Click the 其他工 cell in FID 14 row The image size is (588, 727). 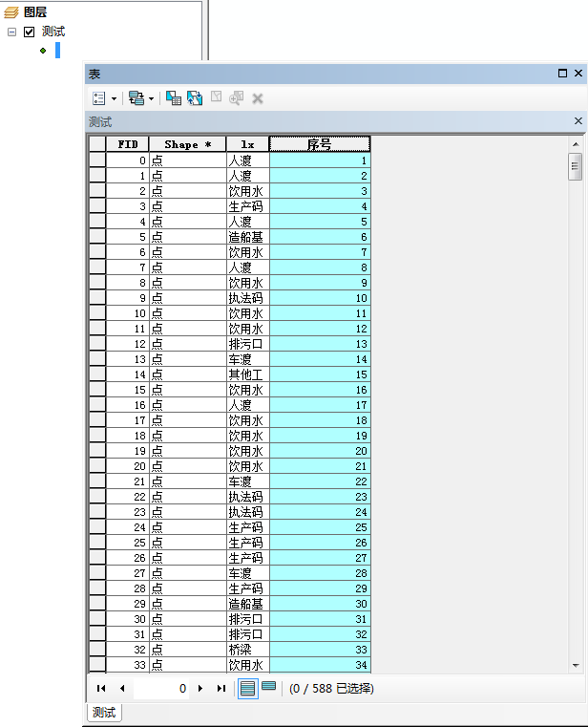(x=248, y=374)
